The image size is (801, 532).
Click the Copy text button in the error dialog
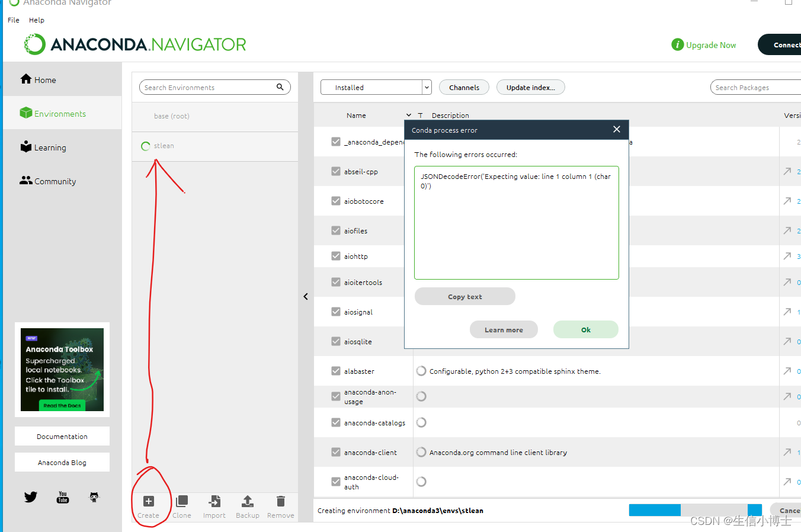click(464, 296)
